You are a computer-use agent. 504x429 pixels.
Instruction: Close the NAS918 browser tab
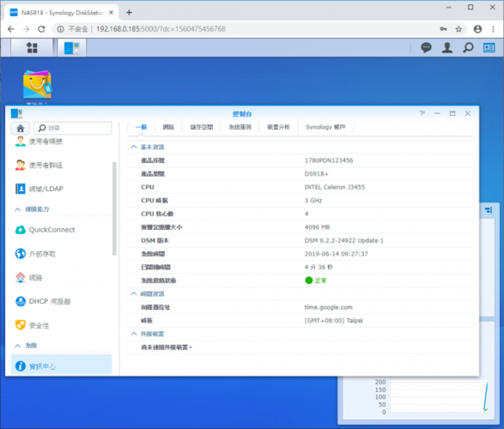[111, 13]
